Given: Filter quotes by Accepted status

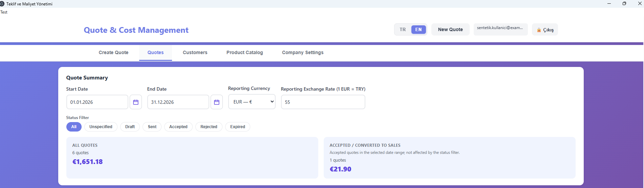Looking at the screenshot, I should tap(178, 127).
